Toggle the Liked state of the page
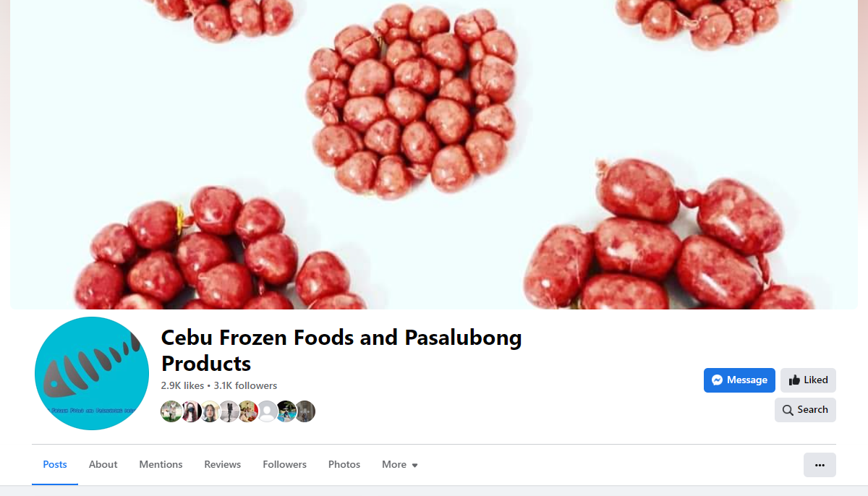This screenshot has height=496, width=868. [x=808, y=380]
